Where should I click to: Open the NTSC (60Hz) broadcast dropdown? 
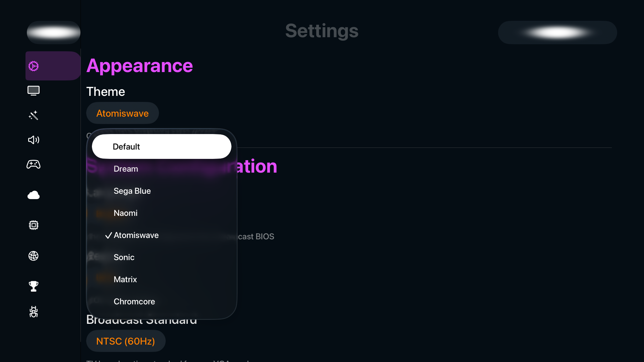click(126, 341)
